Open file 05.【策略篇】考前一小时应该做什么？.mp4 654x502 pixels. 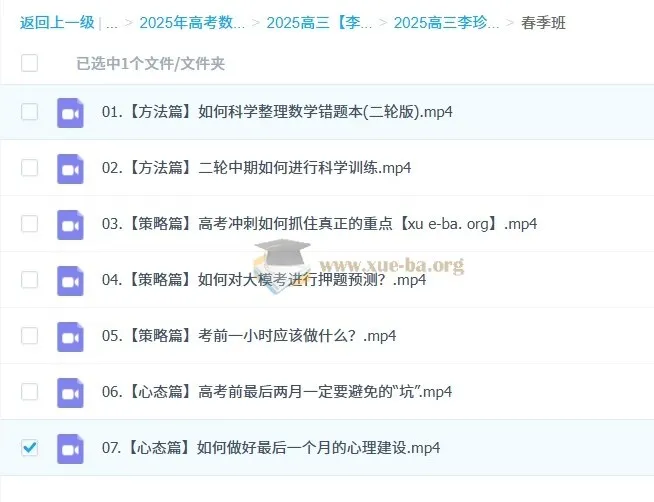(249, 336)
